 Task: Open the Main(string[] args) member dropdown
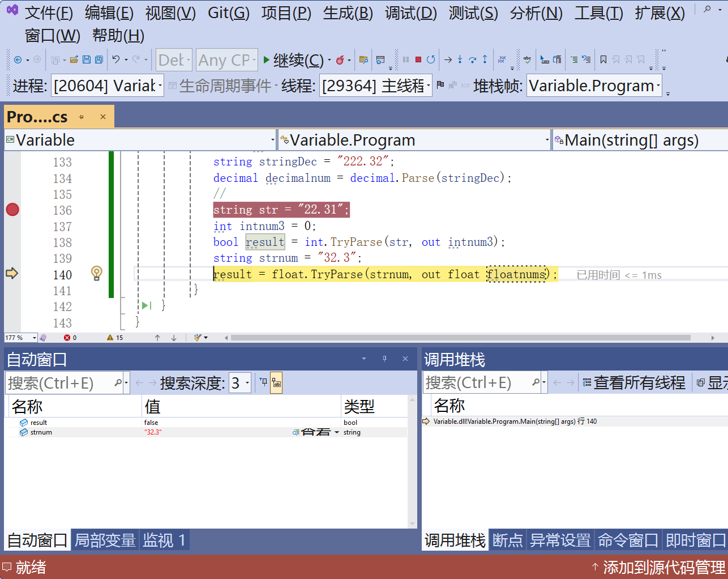tap(640, 140)
